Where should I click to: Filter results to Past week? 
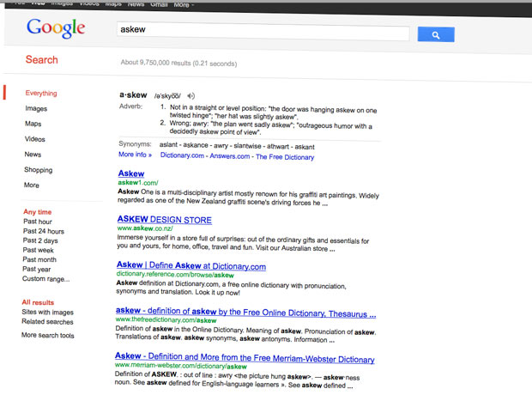[x=38, y=250]
